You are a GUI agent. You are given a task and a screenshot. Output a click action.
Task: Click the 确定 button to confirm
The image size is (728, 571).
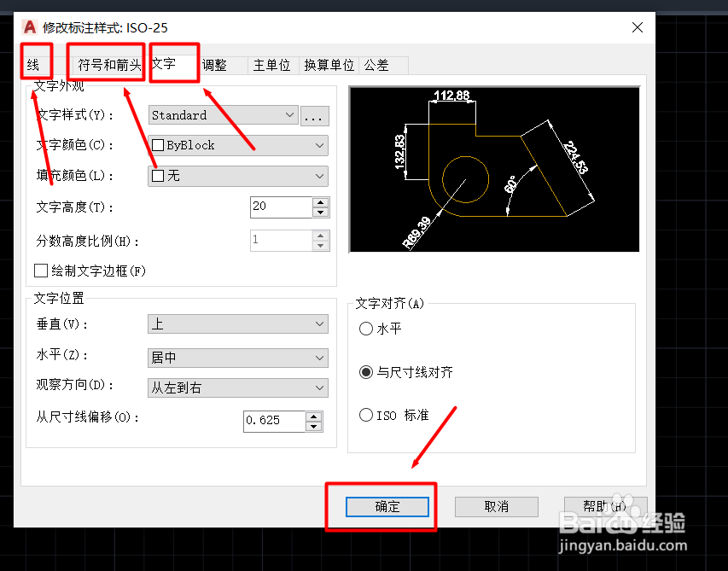(387, 506)
